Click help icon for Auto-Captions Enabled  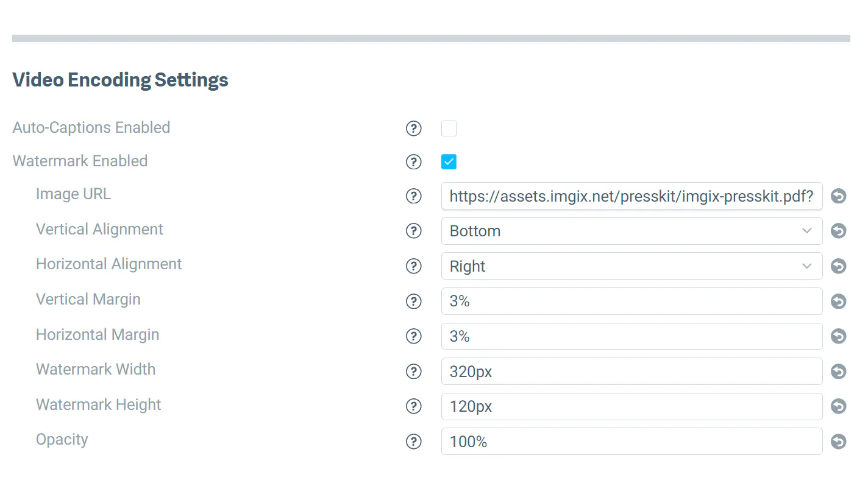tap(414, 128)
